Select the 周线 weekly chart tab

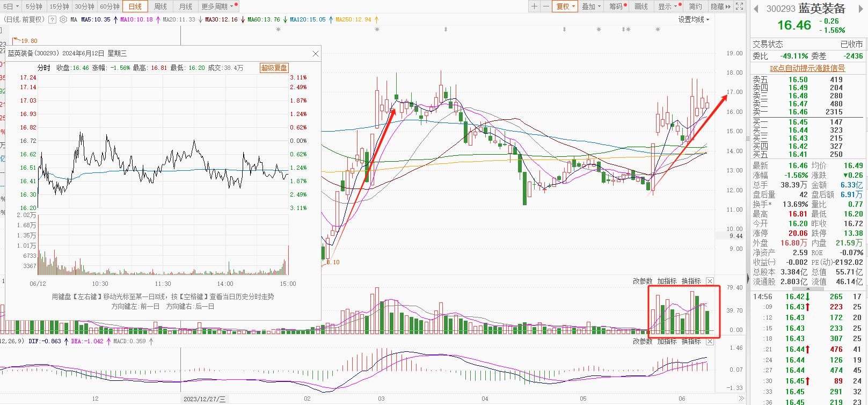point(161,6)
